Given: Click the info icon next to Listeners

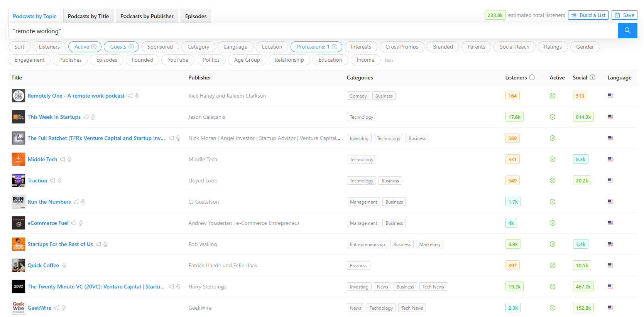Looking at the screenshot, I should tap(532, 78).
